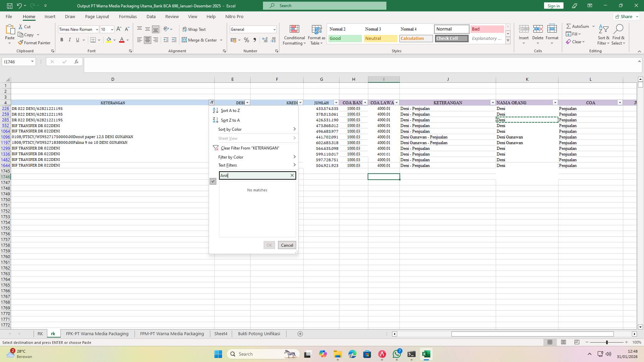Screen dimensions: 644x362
Task: Toggle bold formatting
Action: click(62, 40)
